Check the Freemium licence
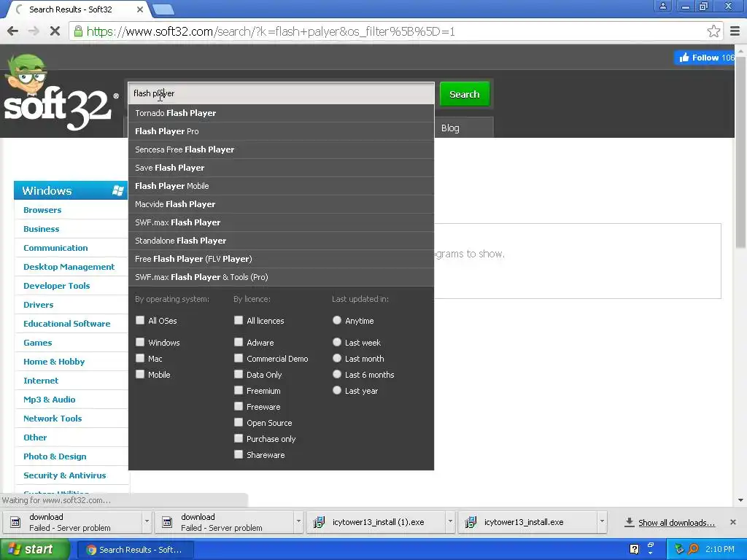The image size is (747, 560). pos(239,391)
